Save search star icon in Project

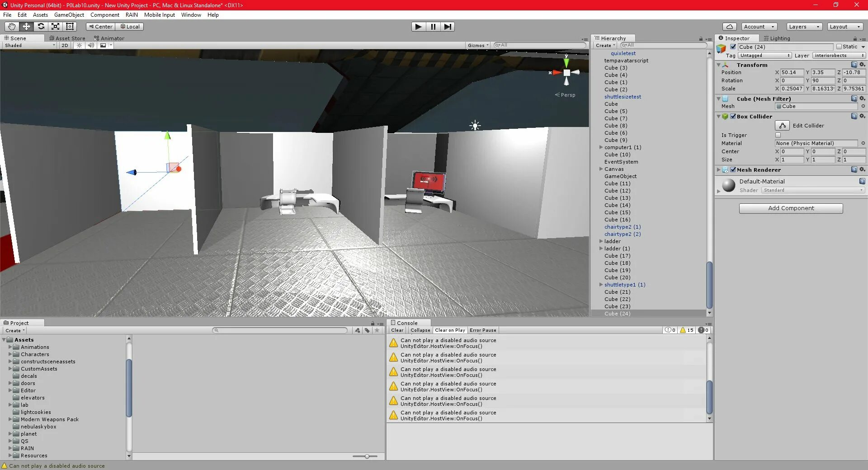coord(377,330)
